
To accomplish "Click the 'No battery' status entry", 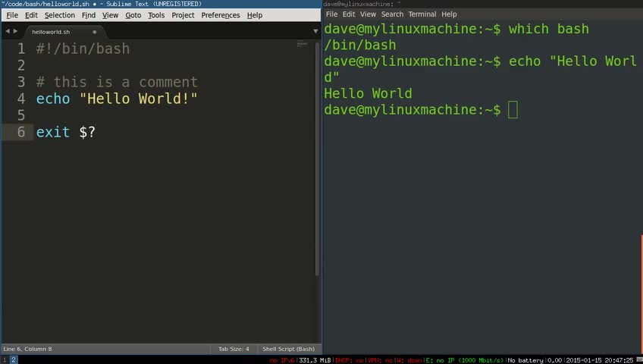I will pos(525,360).
